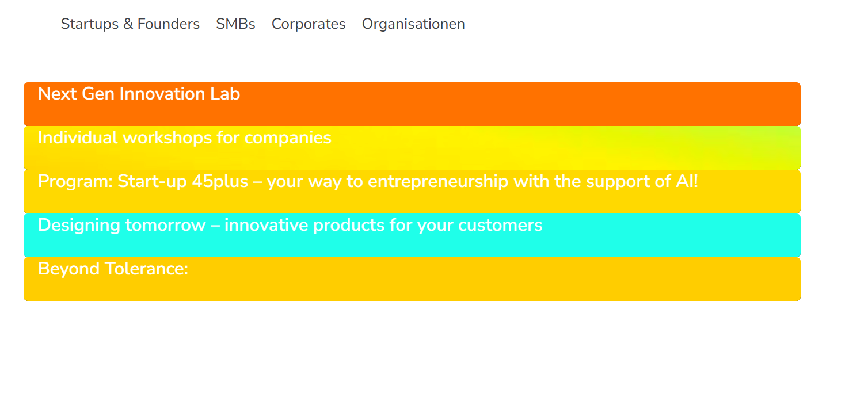
Task: Click the lime-green corner of the workshops banner
Action: (783, 137)
